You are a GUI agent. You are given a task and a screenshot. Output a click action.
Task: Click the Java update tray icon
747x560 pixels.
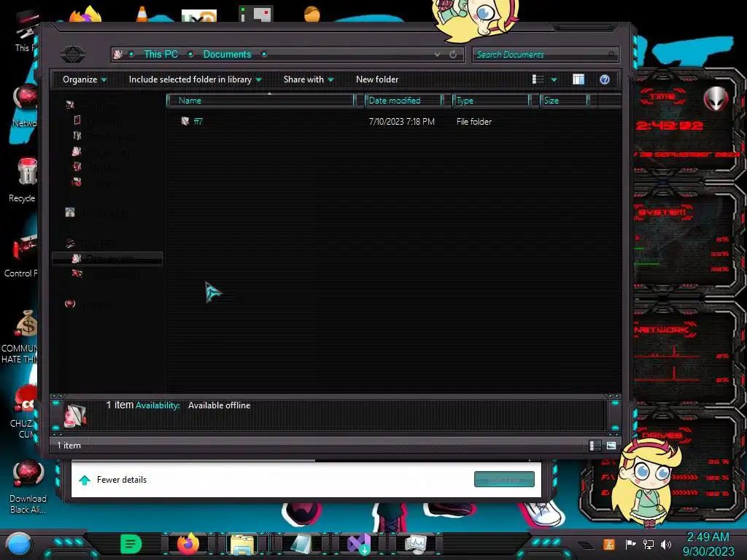click(x=609, y=544)
